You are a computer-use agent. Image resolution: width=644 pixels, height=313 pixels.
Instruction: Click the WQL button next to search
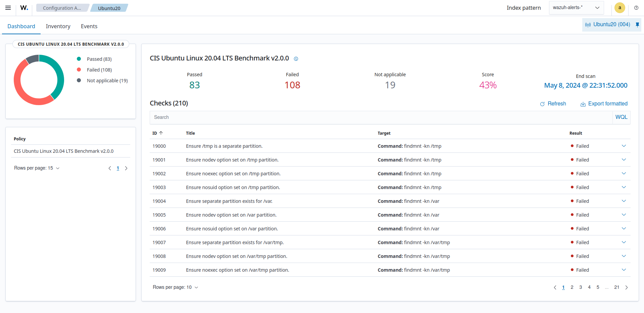[621, 117]
